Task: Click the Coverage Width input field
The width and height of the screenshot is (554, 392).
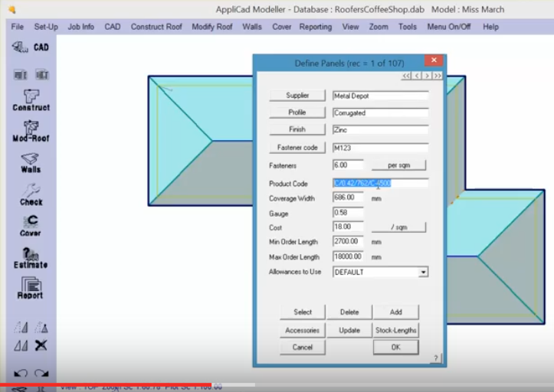Action: 349,198
